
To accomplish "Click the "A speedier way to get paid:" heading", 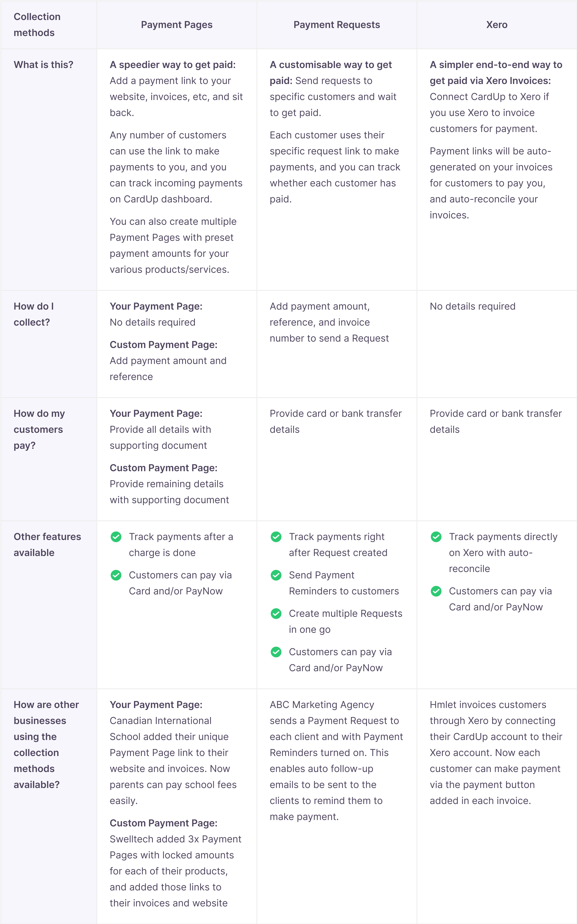I will click(x=172, y=65).
